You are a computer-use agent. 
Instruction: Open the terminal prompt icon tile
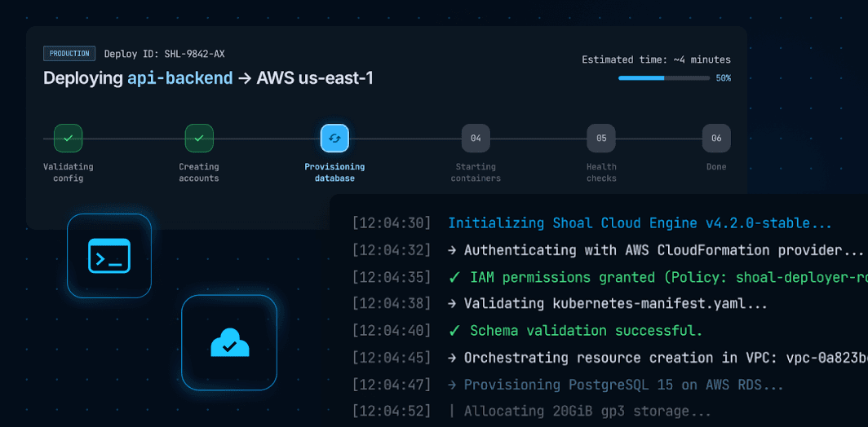coord(109,256)
